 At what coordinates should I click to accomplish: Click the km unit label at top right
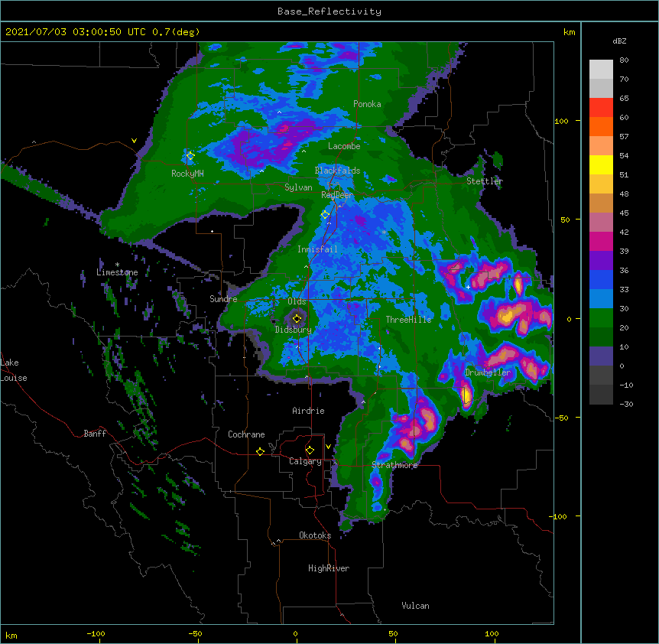(x=569, y=32)
